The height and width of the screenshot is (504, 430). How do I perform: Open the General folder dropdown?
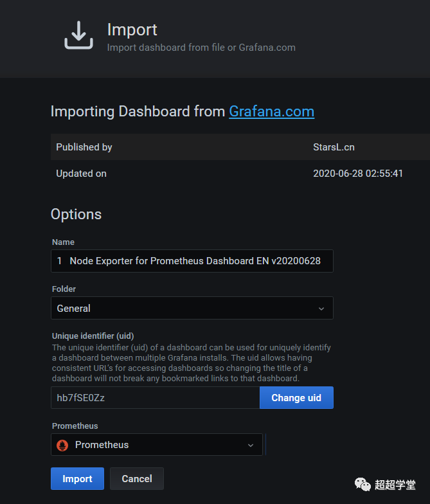[x=192, y=309]
